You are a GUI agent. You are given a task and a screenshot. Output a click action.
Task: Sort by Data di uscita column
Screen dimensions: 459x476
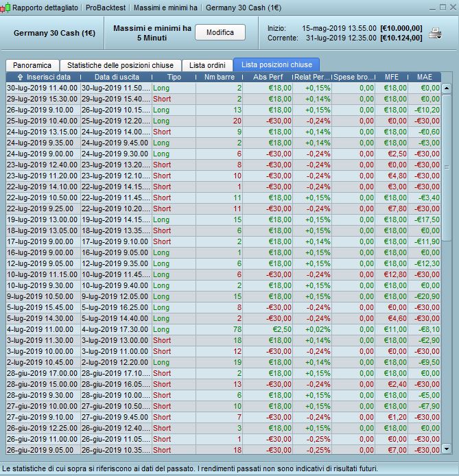[117, 77]
